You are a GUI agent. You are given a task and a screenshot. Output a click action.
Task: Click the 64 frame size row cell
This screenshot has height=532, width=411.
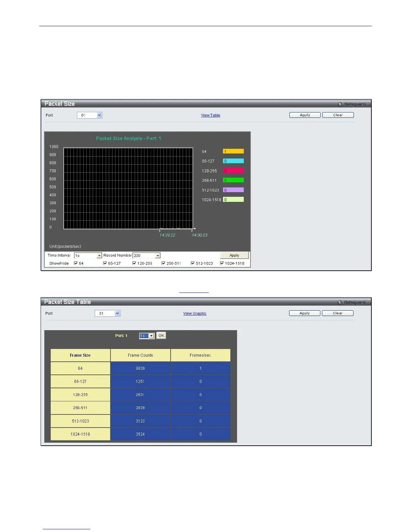pyautogui.click(x=80, y=368)
